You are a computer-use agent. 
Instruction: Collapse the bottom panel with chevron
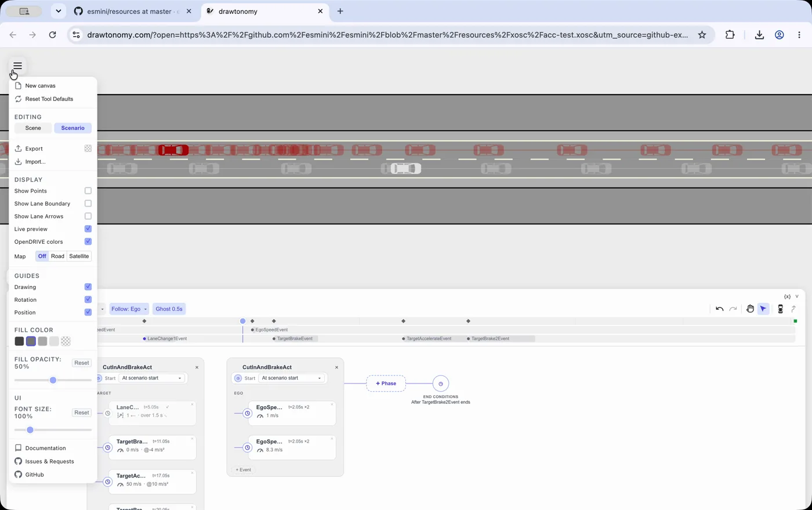pyautogui.click(x=797, y=296)
